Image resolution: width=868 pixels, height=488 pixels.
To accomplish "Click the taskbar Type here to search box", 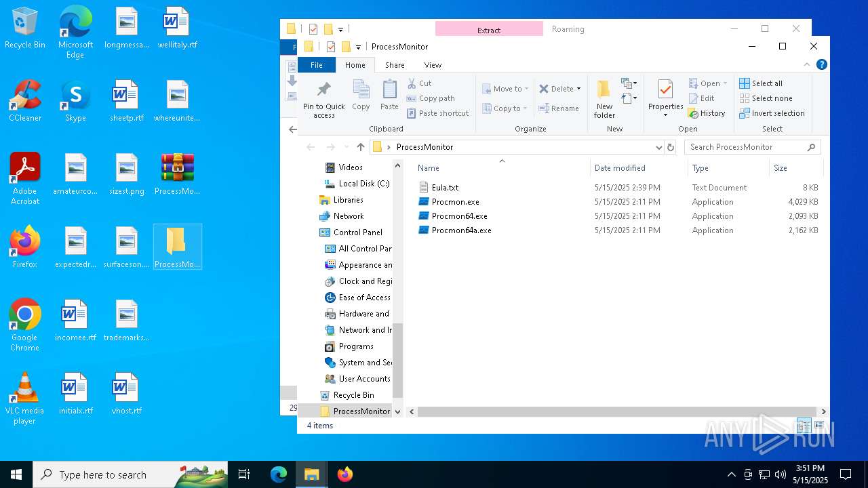I will point(130,474).
